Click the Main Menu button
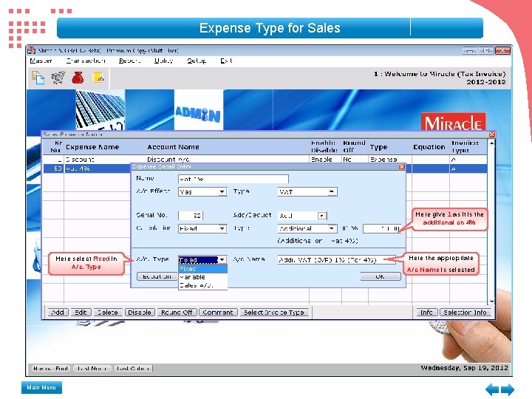This screenshot has height=399, width=532. 41,387
